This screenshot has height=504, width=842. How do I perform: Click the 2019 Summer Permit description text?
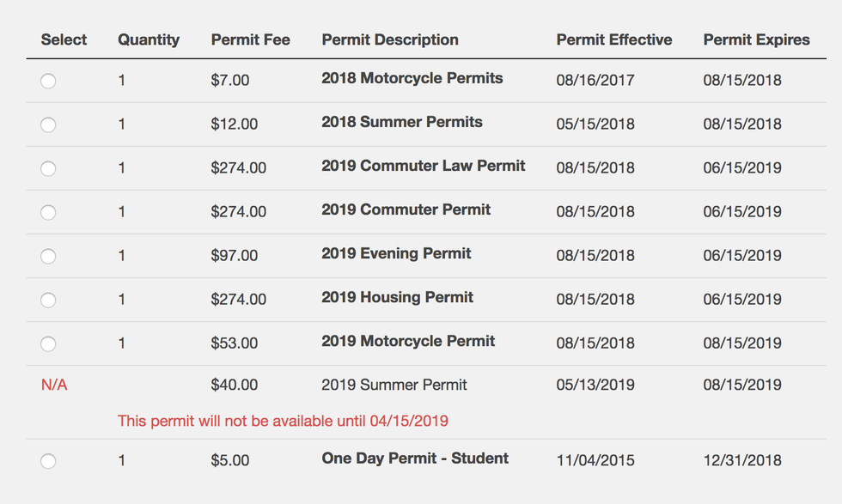[394, 386]
